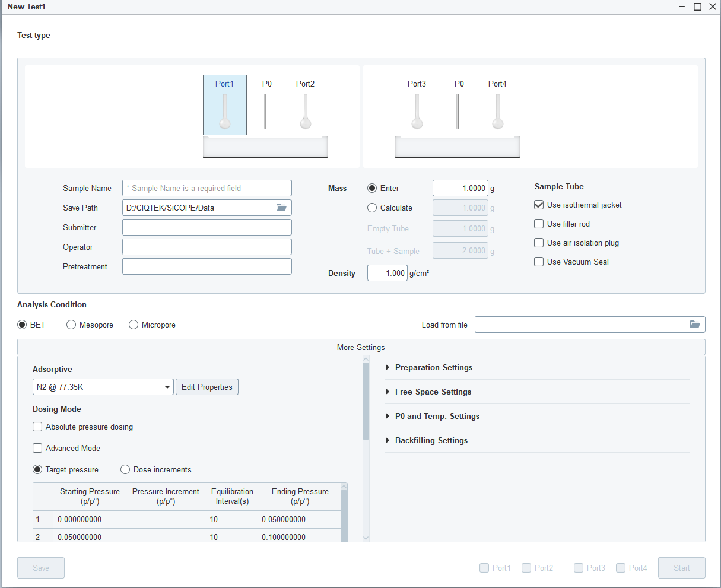
Task: Browse for Save Path folder icon
Action: point(281,208)
